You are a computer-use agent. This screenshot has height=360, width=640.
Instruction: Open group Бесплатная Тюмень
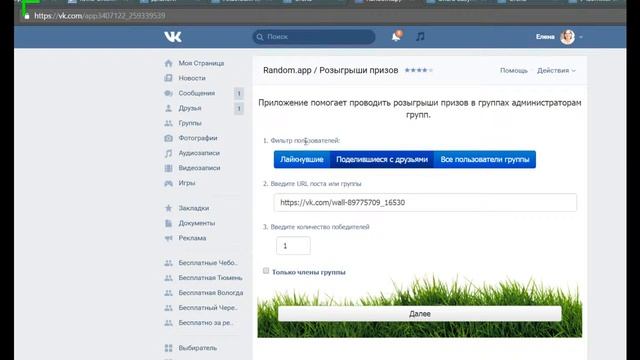[x=210, y=278]
